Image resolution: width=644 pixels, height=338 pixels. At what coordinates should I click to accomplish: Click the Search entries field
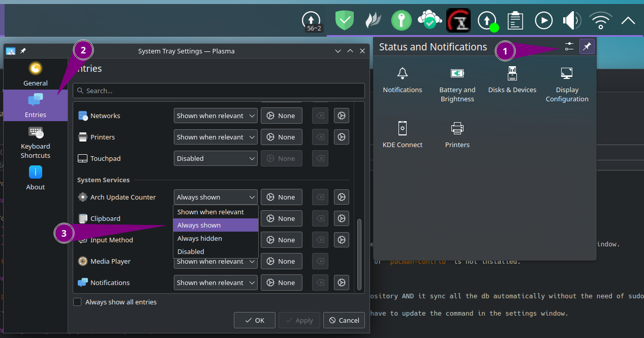219,91
